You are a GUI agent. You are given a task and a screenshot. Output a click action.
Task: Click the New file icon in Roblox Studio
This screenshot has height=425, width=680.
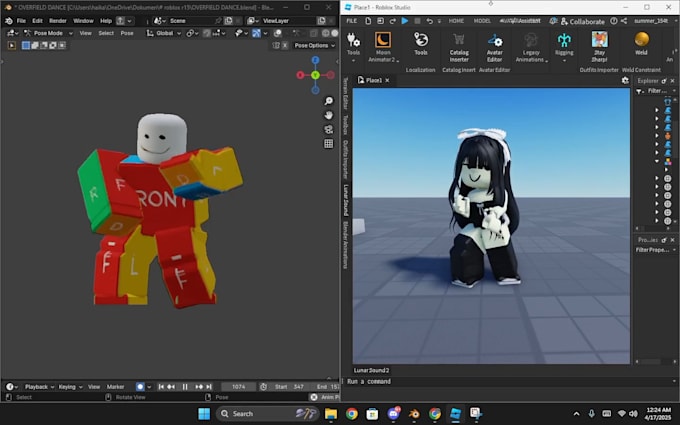point(368,21)
